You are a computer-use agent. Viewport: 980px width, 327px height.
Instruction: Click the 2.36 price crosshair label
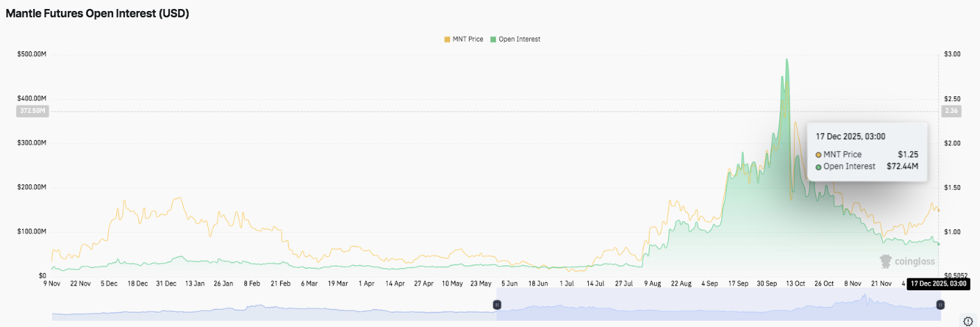[950, 111]
